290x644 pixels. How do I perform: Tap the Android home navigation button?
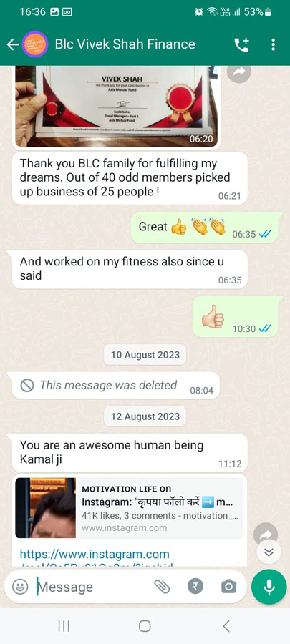click(145, 626)
